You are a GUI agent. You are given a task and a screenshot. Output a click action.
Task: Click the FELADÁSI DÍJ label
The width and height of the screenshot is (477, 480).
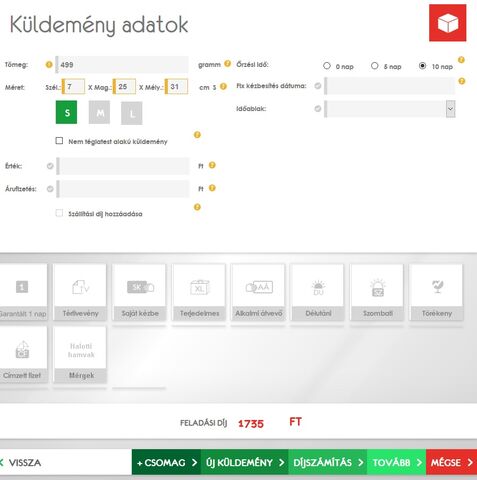(203, 423)
